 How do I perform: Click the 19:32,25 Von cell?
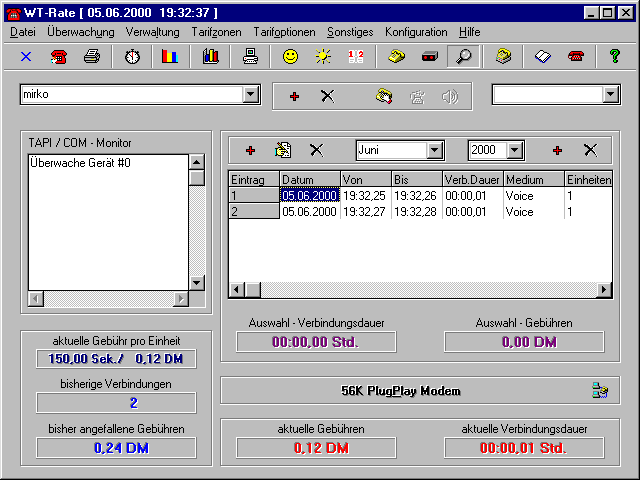click(x=366, y=196)
